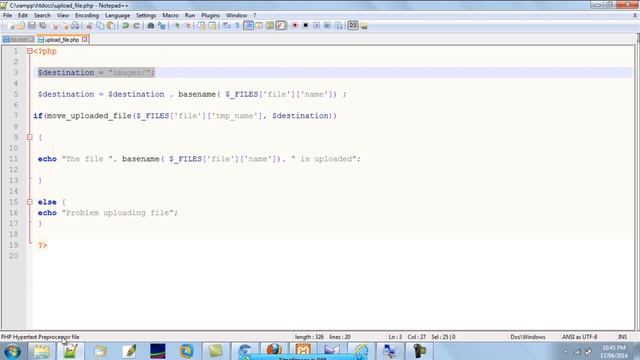Click Save Current Recorded Macro icon

[x=338, y=26]
